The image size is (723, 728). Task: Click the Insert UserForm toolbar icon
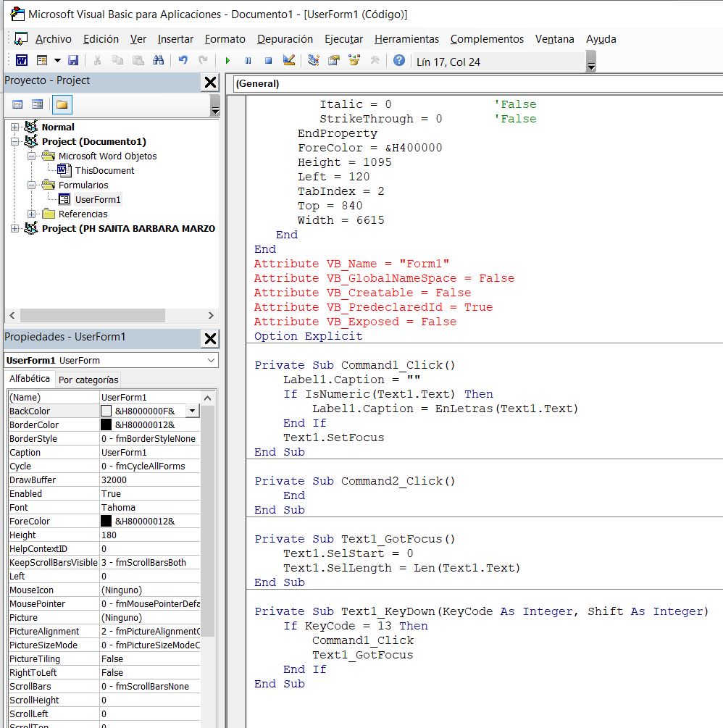pos(42,60)
